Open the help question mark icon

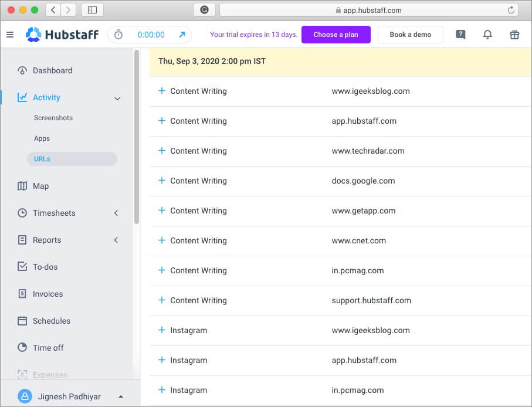pyautogui.click(x=460, y=34)
